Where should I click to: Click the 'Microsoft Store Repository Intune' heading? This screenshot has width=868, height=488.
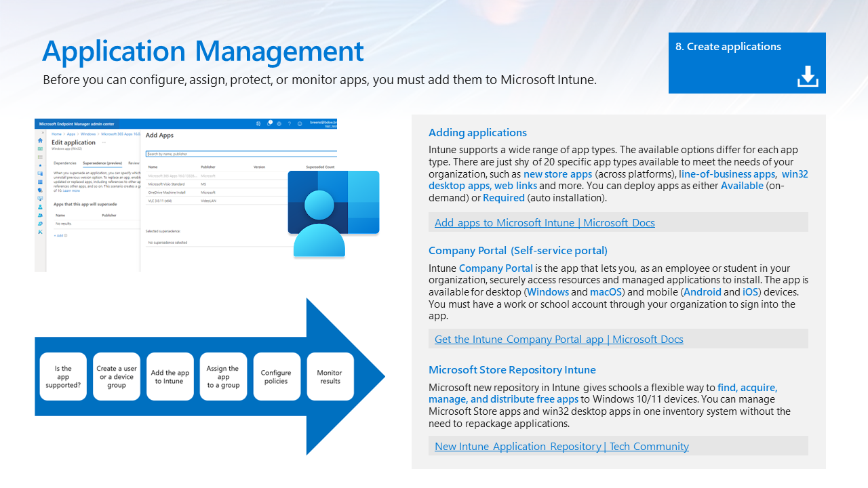coord(512,369)
